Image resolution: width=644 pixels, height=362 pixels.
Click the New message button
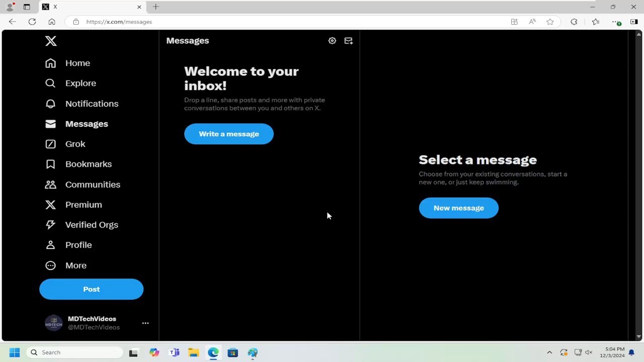(459, 208)
